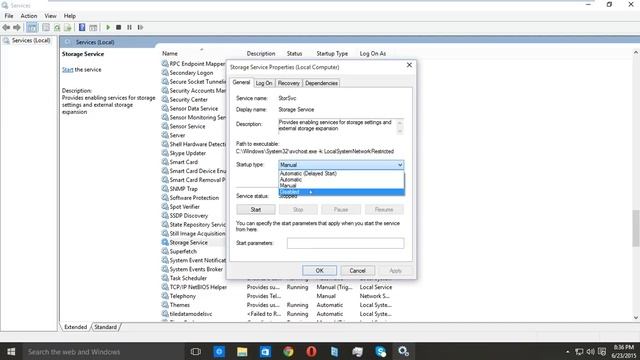
Task: Collapse the Startup type combo box arrow
Action: pyautogui.click(x=400, y=165)
